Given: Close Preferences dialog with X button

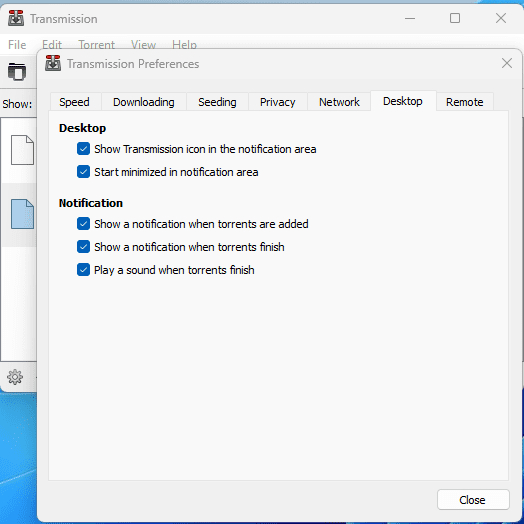Looking at the screenshot, I should coord(507,63).
